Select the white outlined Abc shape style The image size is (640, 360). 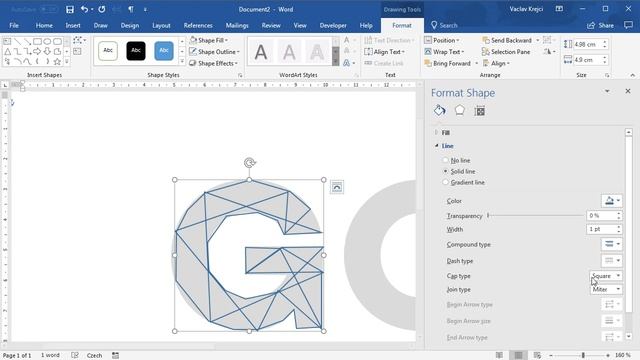tap(108, 51)
